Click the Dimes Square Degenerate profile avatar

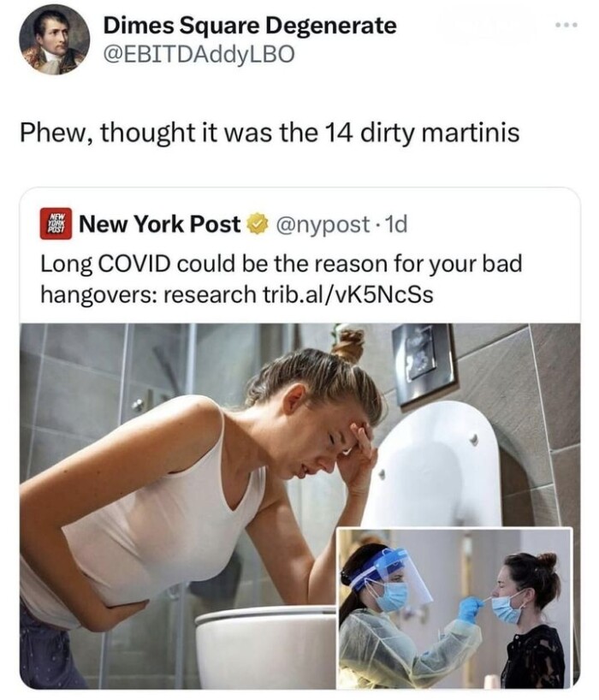pos(55,39)
